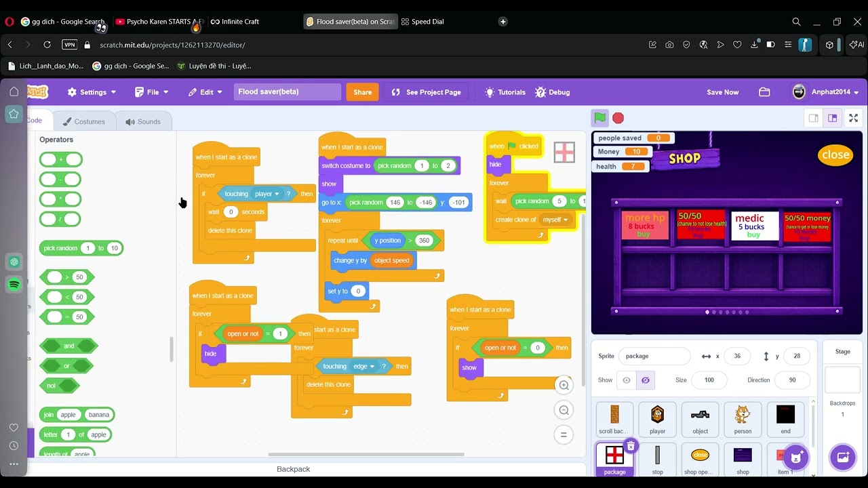Open the Anphat2014 account dropdown
The height and width of the screenshot is (488, 868).
[x=826, y=92]
